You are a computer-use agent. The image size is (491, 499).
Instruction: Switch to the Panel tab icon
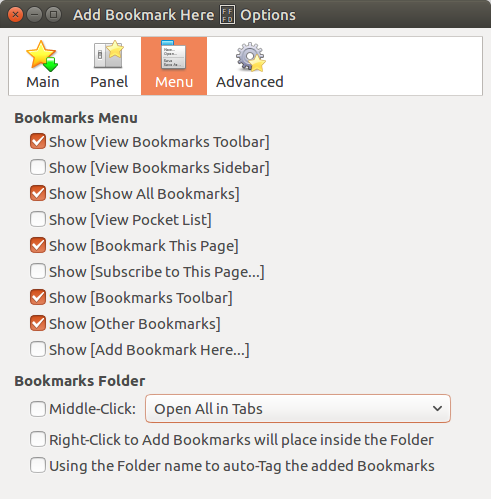[x=109, y=55]
